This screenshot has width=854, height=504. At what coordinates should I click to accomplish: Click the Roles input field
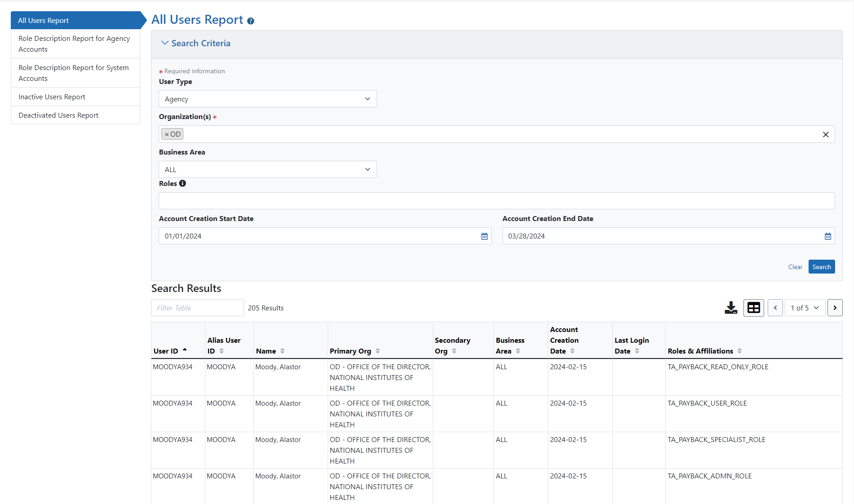tap(497, 201)
